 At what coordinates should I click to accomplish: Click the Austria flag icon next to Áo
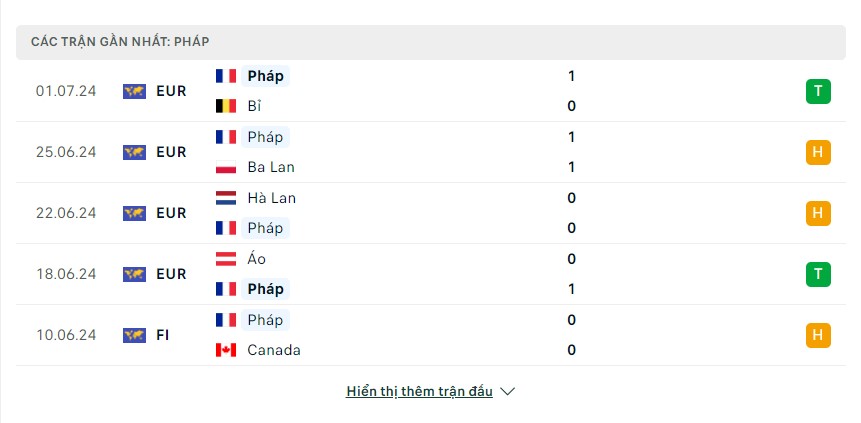pos(226,259)
